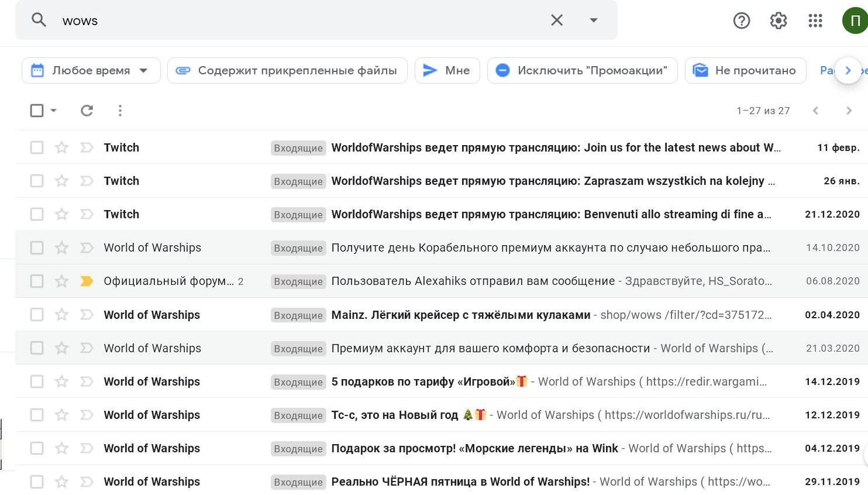The image size is (868, 495).
Task: Tick the checkbox for the 11 февр. Twitch email
Action: coord(37,147)
